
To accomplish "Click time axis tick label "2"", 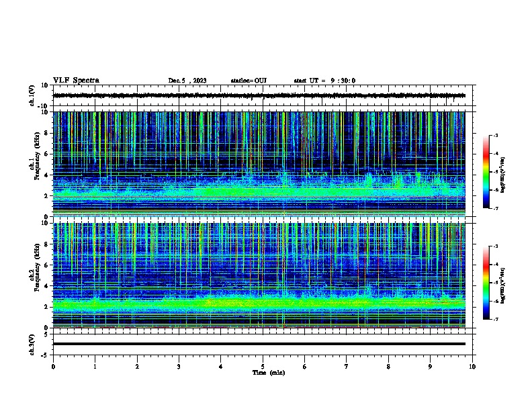I will click(x=137, y=367).
